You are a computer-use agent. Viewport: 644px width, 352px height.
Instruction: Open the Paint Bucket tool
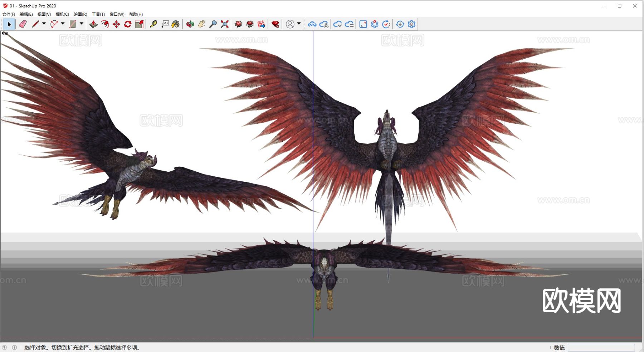click(x=175, y=24)
